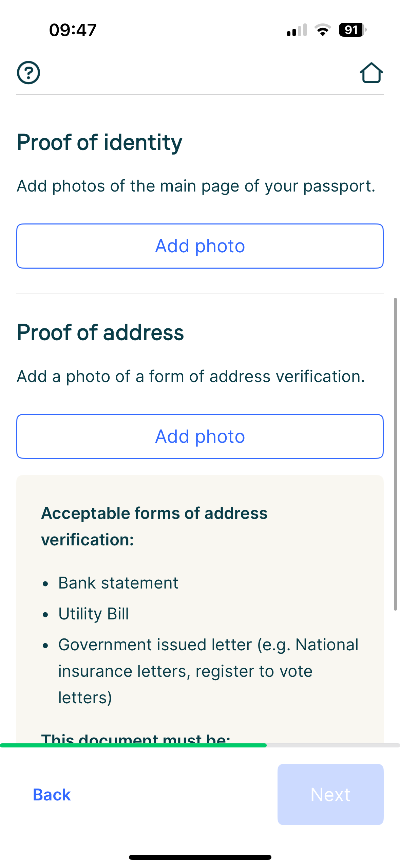Viewport: 400px width, 868px height.
Task: Go back with the Back link
Action: [x=52, y=795]
